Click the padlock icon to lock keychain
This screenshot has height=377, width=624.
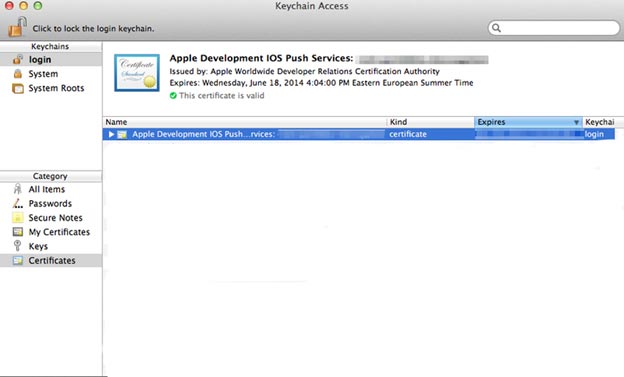[18, 27]
